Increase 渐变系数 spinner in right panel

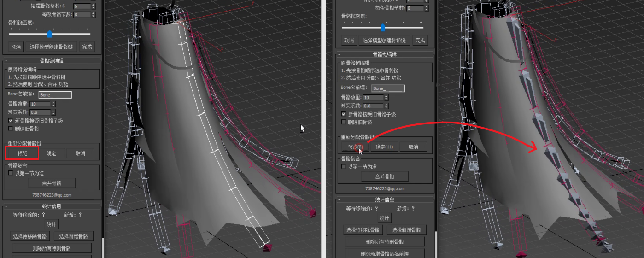386,104
